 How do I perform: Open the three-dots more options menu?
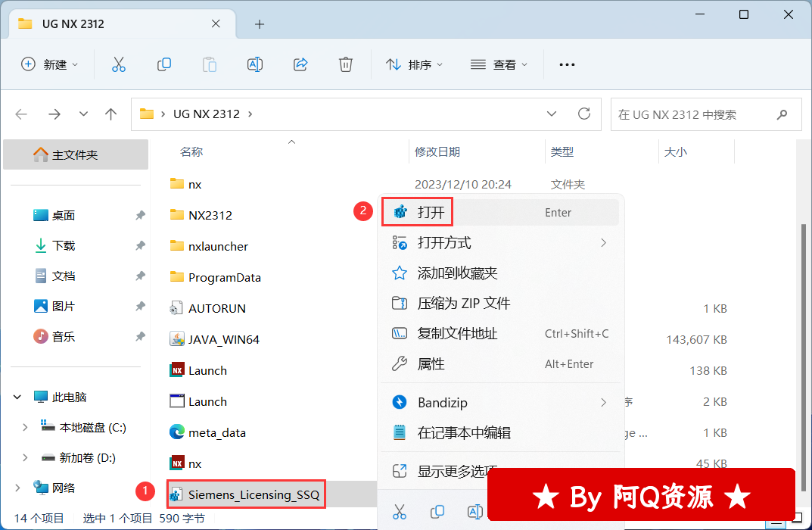567,65
